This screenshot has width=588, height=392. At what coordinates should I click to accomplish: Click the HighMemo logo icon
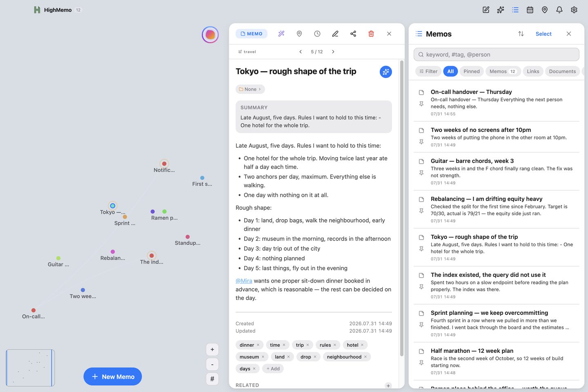(x=37, y=10)
